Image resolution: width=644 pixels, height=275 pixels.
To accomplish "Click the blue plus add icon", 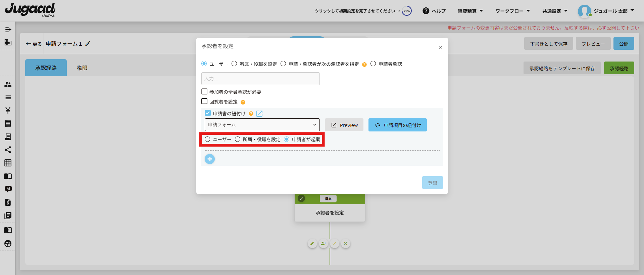I will pyautogui.click(x=210, y=159).
